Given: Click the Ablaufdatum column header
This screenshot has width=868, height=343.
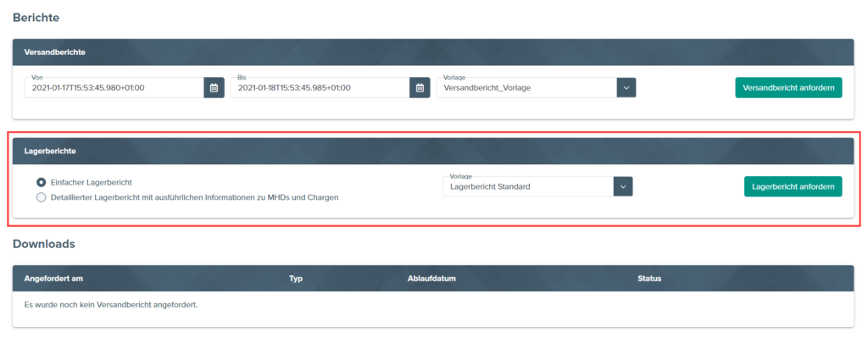Looking at the screenshot, I should tap(434, 278).
